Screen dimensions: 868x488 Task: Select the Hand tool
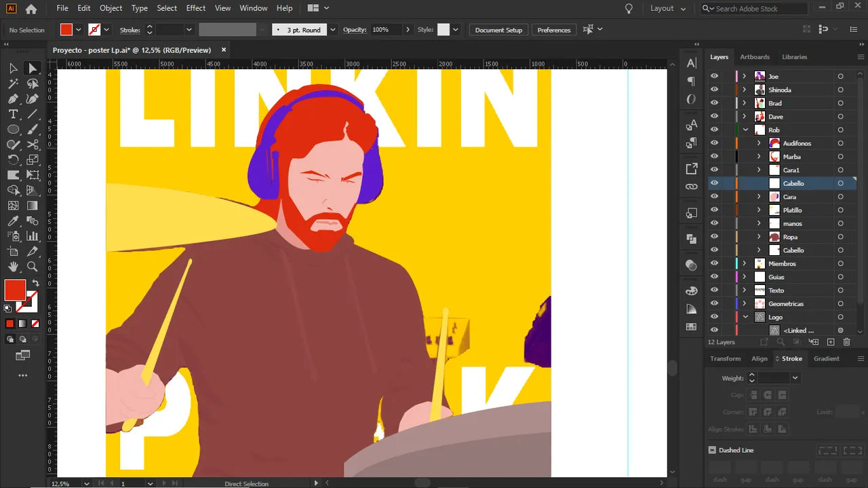point(13,267)
